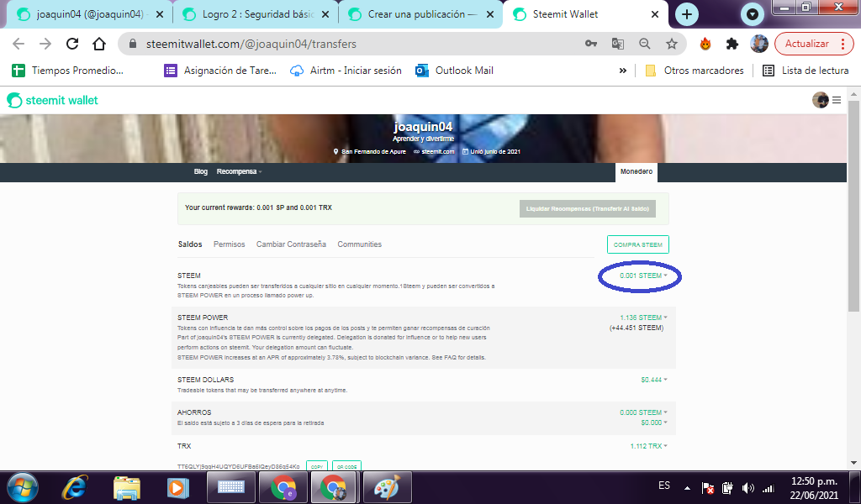This screenshot has width=861, height=504.
Task: Open Tiempos Promedio bookmark
Action: click(x=68, y=71)
